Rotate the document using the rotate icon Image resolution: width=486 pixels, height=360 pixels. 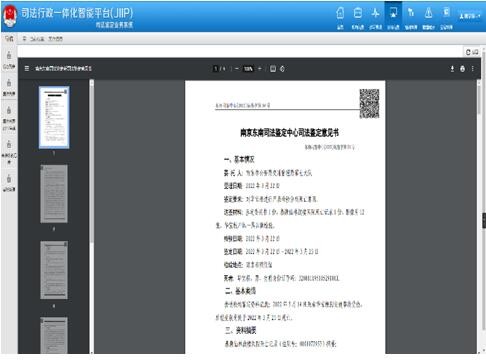pos(282,69)
